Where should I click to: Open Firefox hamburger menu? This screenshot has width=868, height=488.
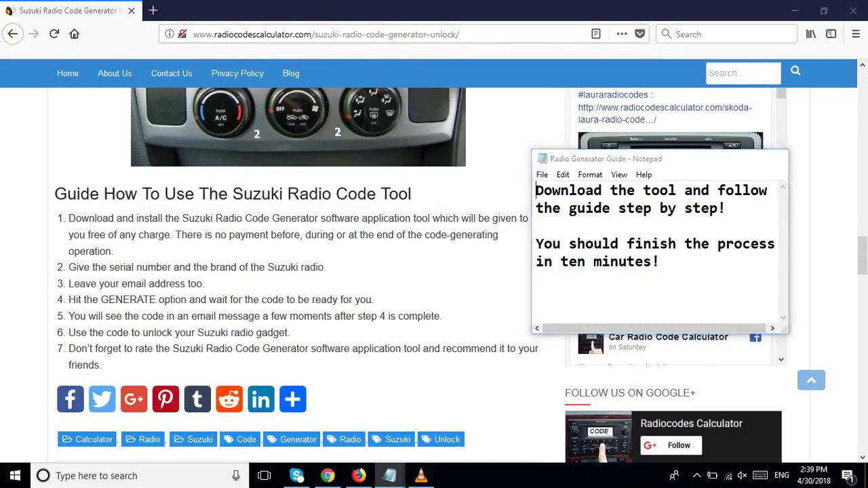(x=855, y=34)
